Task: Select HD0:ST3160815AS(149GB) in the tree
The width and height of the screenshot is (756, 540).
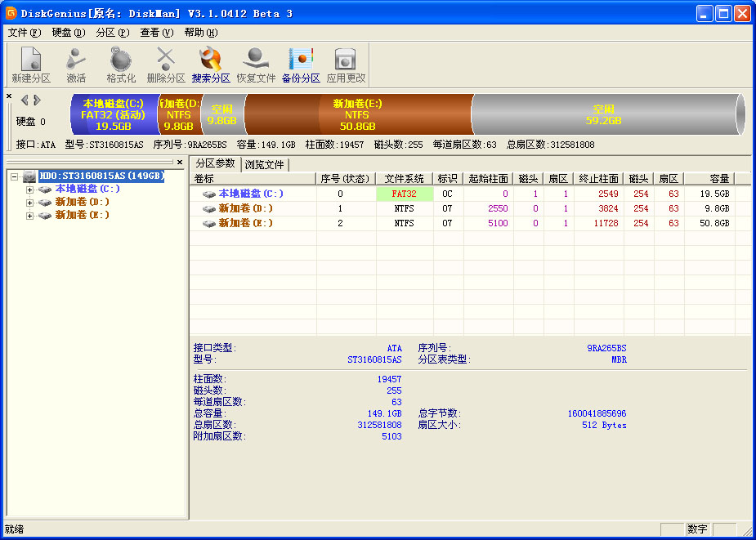Action: 101,176
